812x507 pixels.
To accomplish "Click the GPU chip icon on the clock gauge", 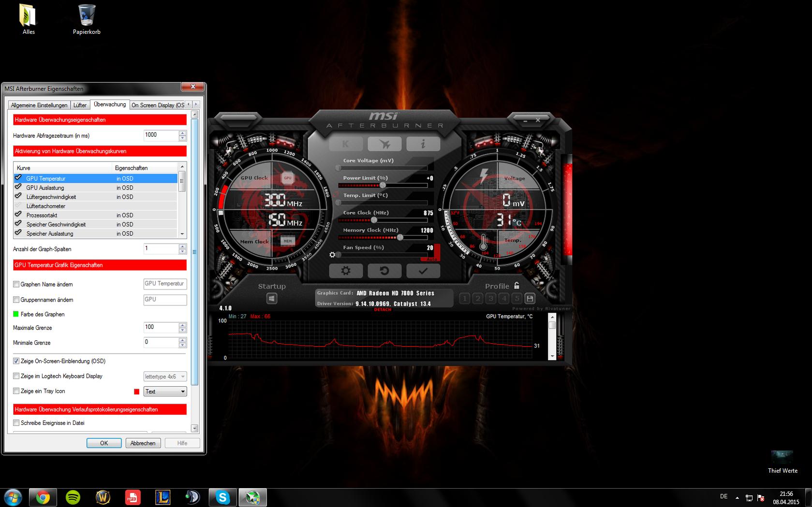I will [x=288, y=178].
